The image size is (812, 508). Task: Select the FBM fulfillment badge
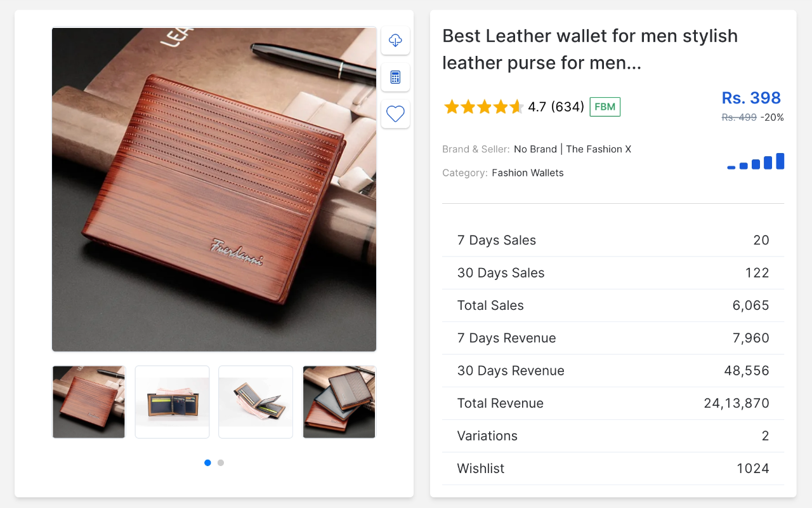pos(605,107)
